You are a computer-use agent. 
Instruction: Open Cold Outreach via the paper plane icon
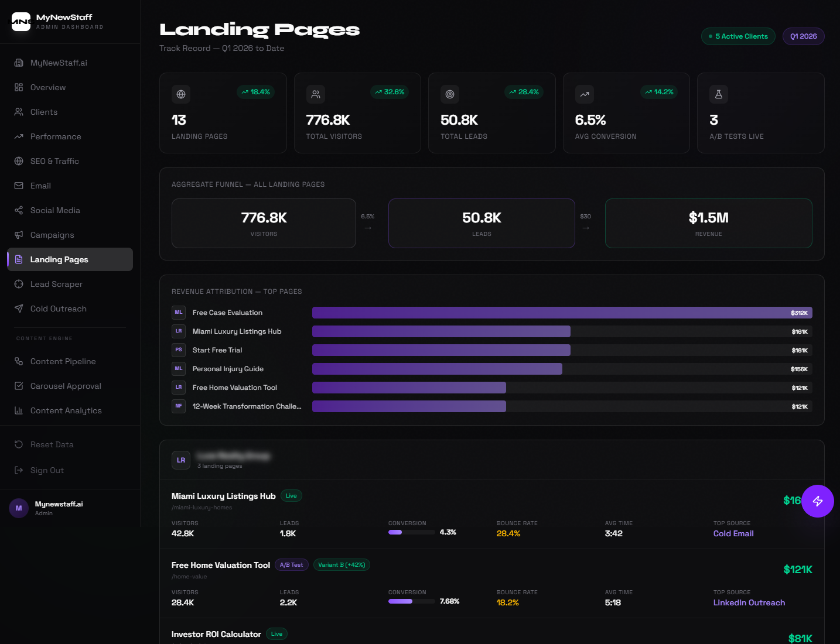pyautogui.click(x=18, y=309)
